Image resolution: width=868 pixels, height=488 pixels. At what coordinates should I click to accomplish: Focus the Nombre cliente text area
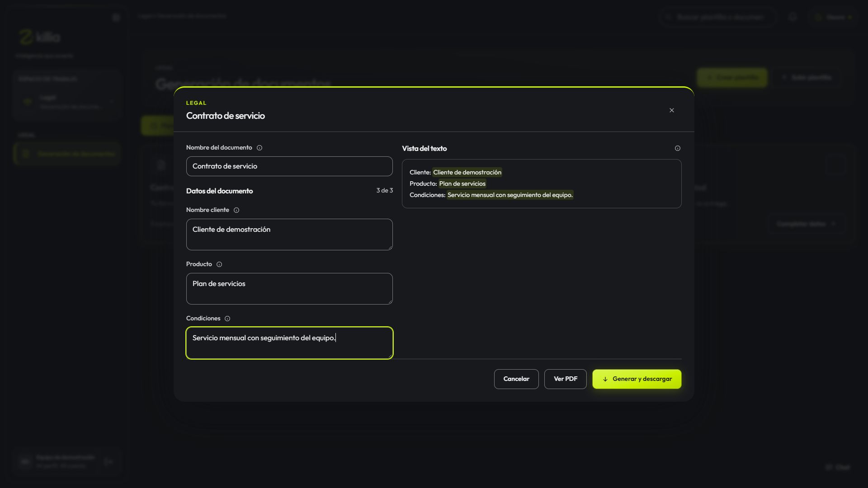tap(289, 235)
